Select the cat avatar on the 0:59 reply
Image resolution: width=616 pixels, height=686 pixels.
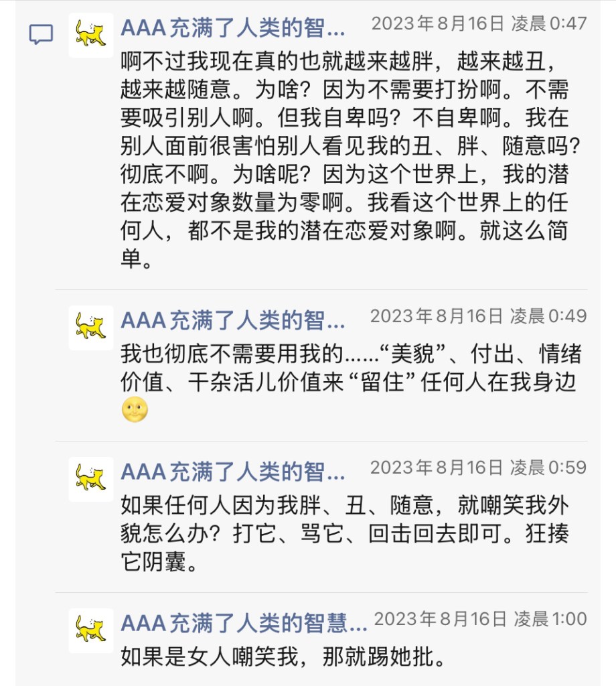(x=91, y=478)
